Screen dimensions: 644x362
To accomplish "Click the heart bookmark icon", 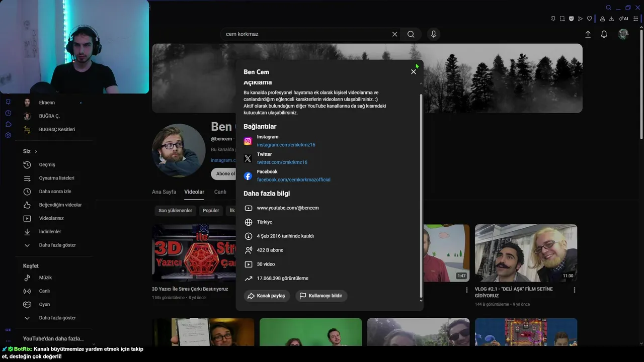I will (589, 19).
